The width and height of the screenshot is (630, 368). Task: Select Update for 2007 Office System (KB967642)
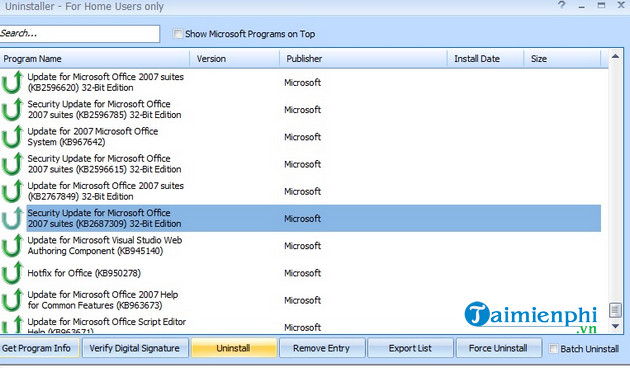[x=93, y=137]
